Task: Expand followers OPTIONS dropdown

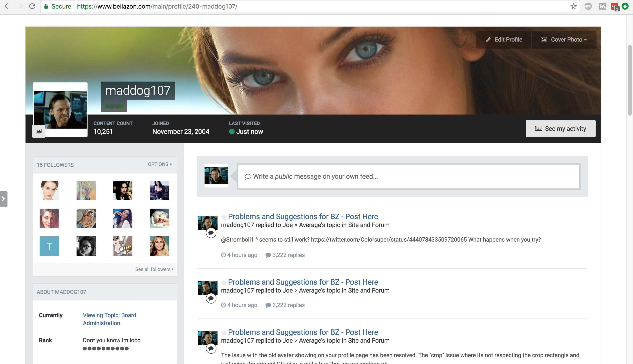Action: [160, 164]
